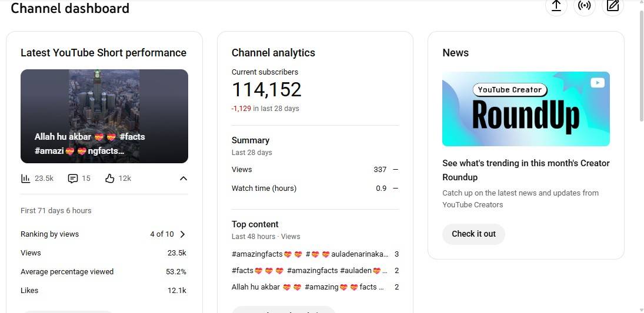Click the upload videos icon
644x313 pixels.
pos(556,6)
